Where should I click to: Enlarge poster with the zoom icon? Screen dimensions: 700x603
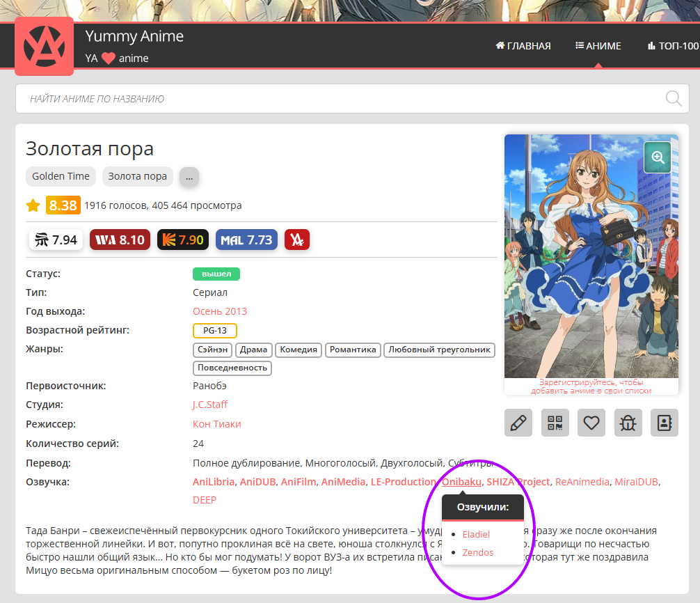[658, 157]
